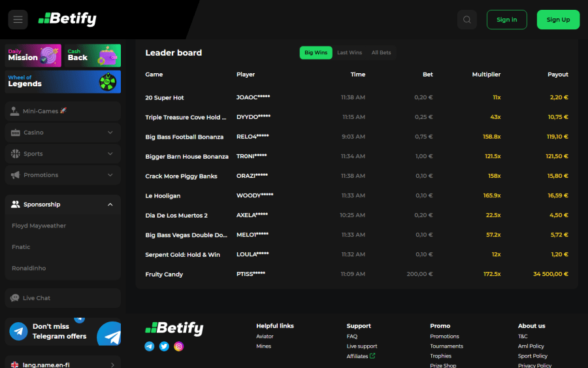Click Bigger Barn House Bonanza game
Screen dimensions: 588x368
coord(187,156)
